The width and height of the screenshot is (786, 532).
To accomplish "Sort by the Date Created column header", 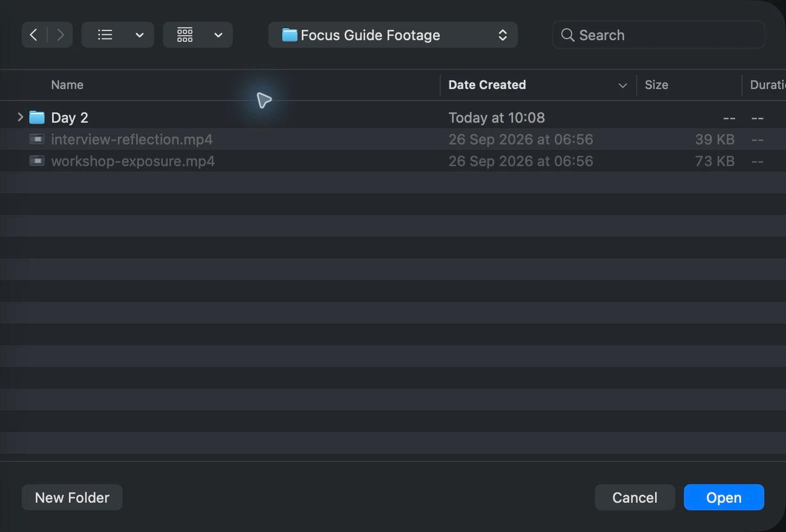I will click(487, 85).
